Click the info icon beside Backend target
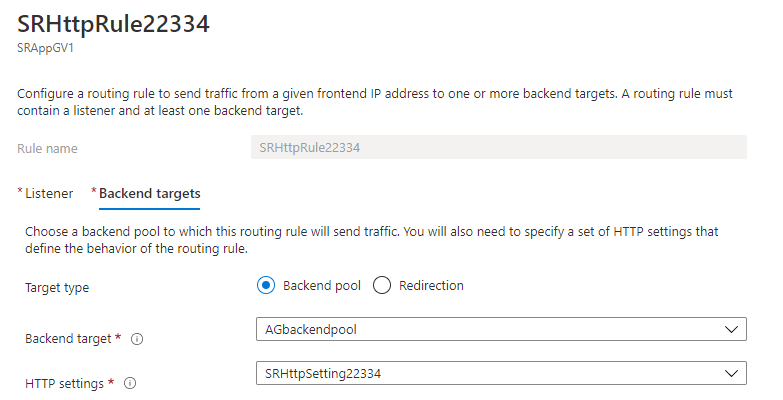 click(137, 339)
